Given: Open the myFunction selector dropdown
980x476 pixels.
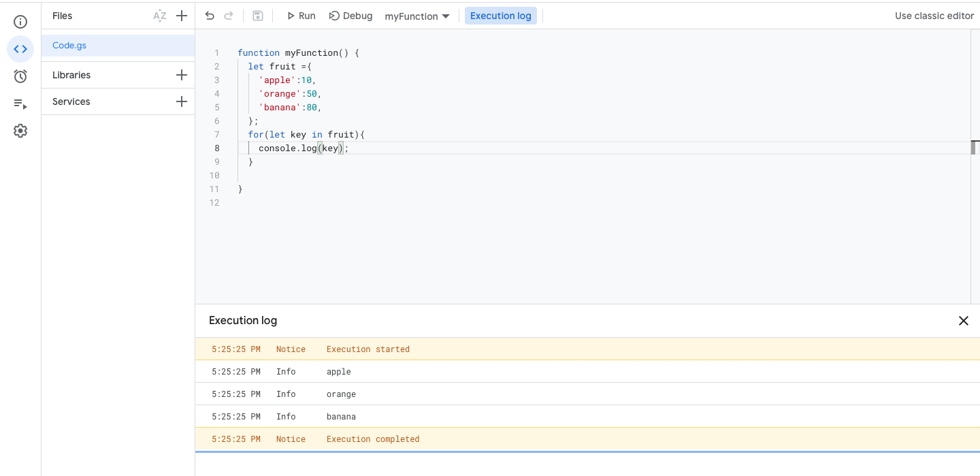Looking at the screenshot, I should point(417,16).
